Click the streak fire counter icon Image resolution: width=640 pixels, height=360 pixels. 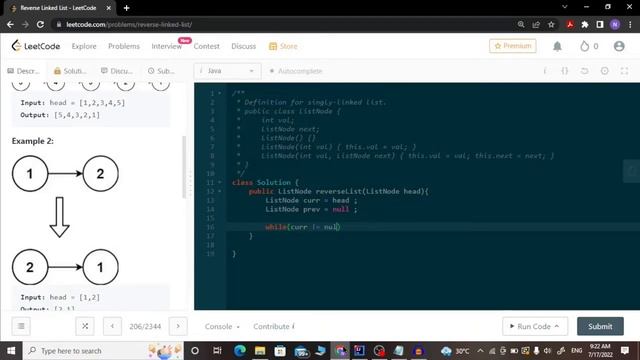point(584,46)
